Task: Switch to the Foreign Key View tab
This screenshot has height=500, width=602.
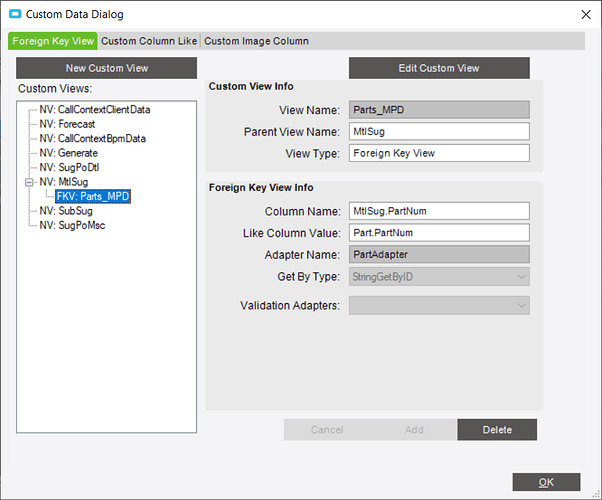Action: coord(53,41)
